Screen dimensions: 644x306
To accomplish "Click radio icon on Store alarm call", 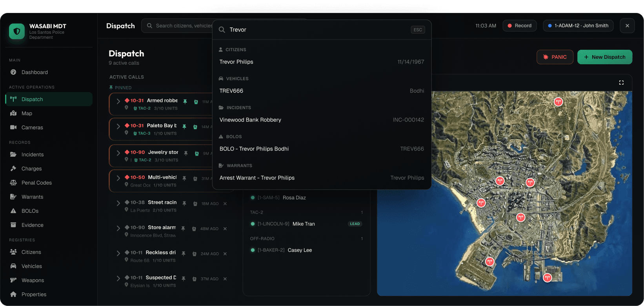I will [x=194, y=228].
